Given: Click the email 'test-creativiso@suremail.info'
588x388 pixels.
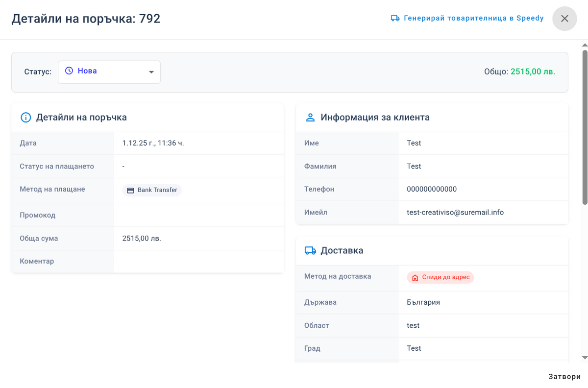Looking at the screenshot, I should (x=455, y=213).
